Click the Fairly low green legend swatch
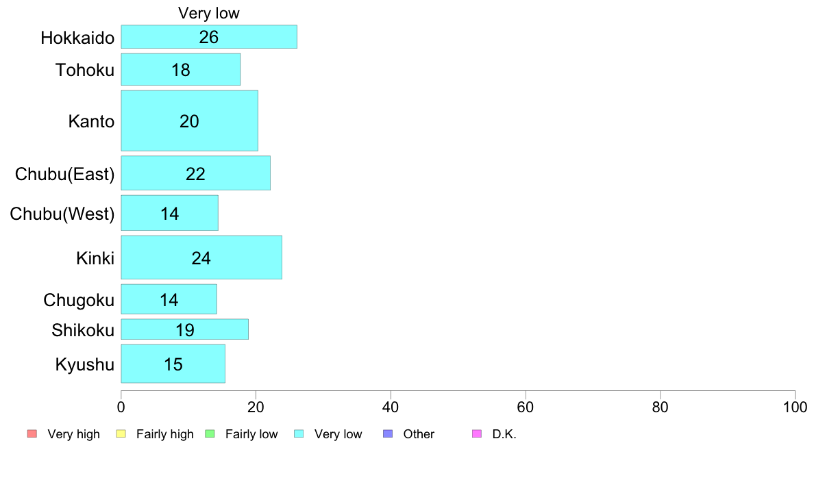814x504 pixels. tap(210, 433)
